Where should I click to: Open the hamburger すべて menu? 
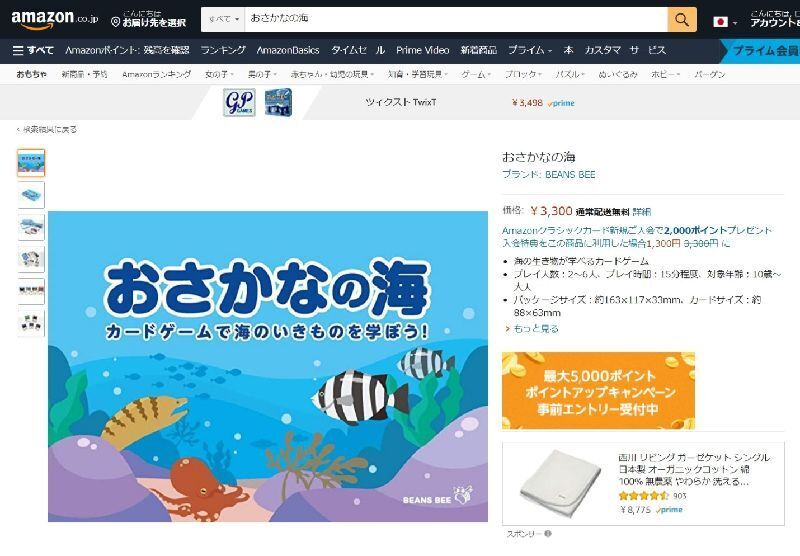(33, 50)
